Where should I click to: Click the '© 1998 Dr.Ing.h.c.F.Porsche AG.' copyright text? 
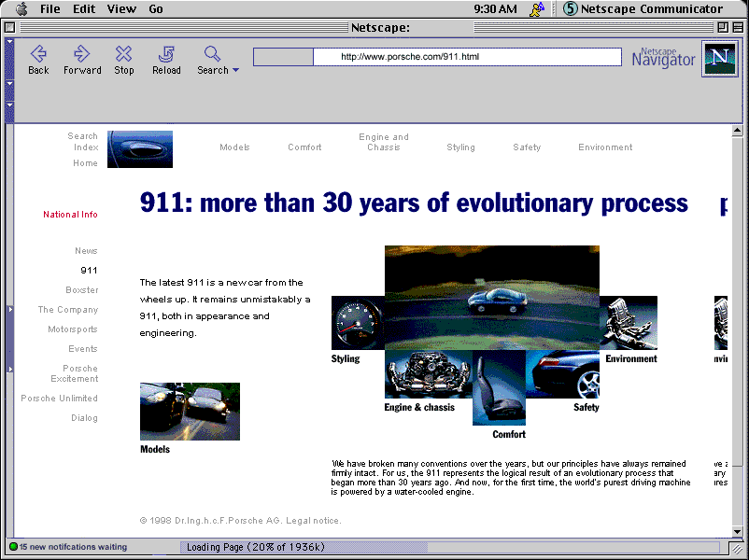click(212, 521)
